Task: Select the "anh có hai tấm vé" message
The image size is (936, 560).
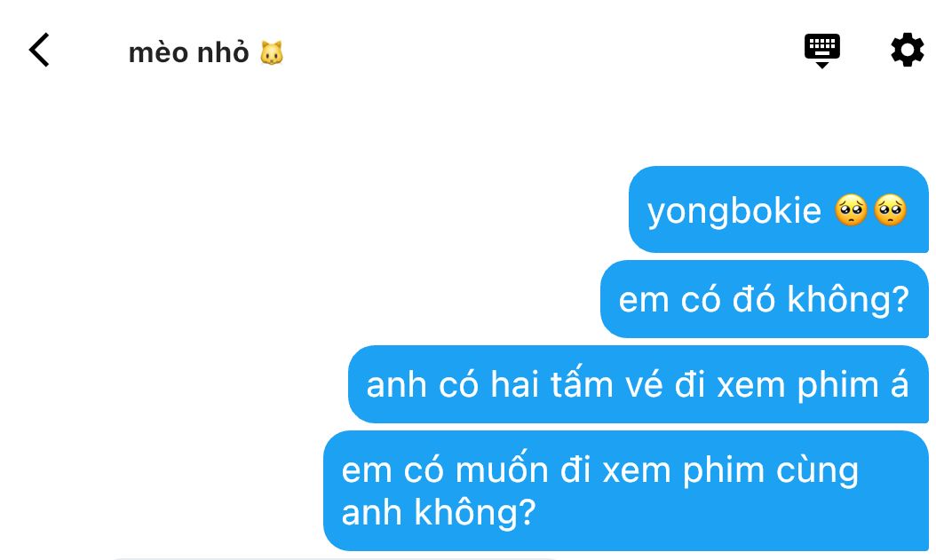Action: pos(639,384)
